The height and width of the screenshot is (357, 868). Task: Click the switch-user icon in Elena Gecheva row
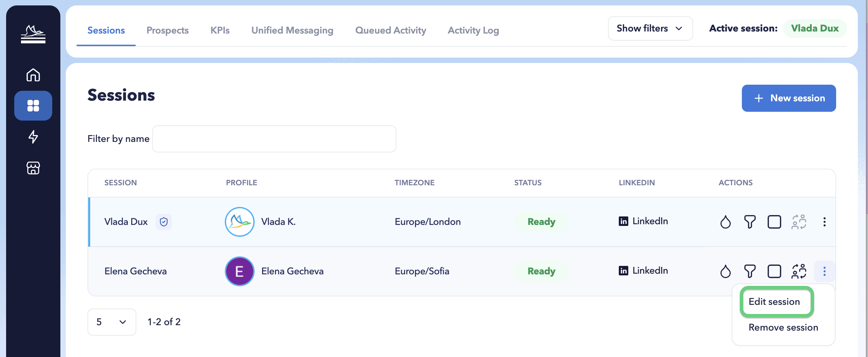799,271
